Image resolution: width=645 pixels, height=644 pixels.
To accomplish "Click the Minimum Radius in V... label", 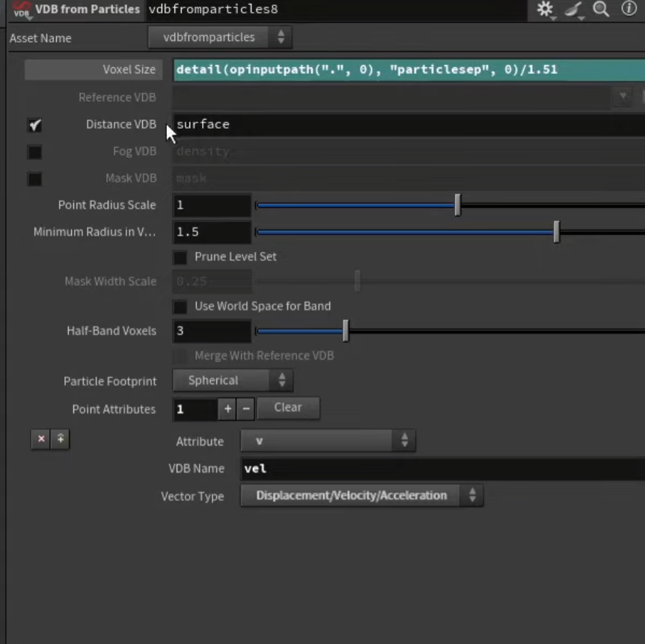I will click(94, 232).
